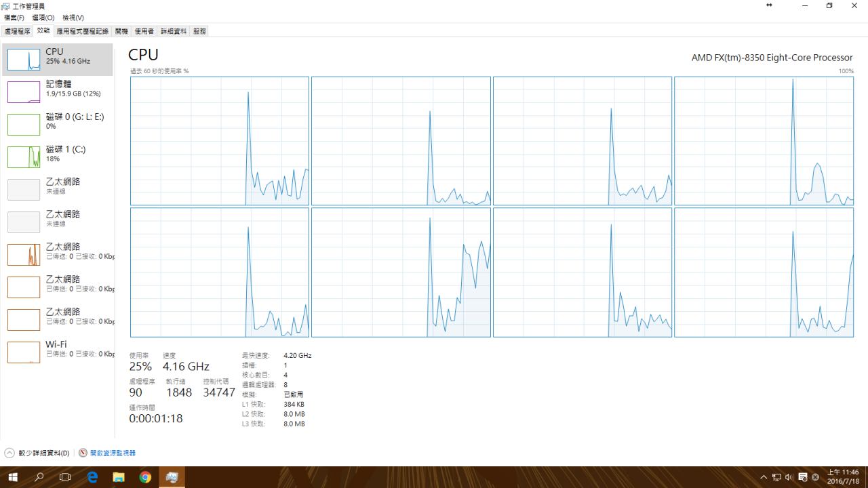Image resolution: width=868 pixels, height=488 pixels.
Task: Open the network tray icon
Action: pos(777,477)
